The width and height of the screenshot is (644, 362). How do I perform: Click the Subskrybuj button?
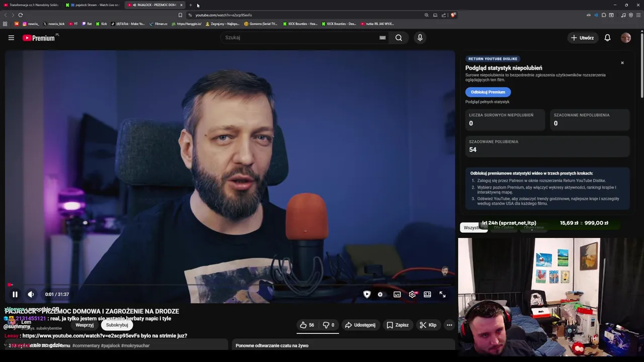click(117, 325)
